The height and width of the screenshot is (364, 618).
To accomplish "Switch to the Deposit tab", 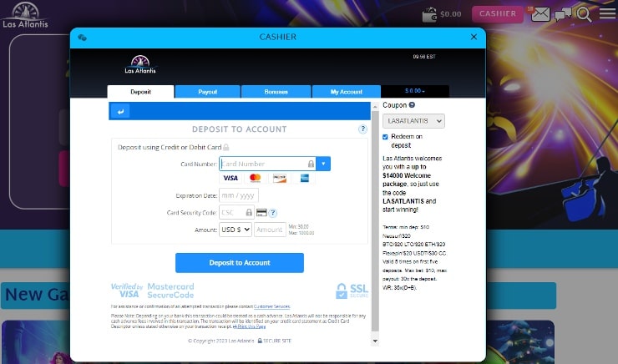I will 140,92.
